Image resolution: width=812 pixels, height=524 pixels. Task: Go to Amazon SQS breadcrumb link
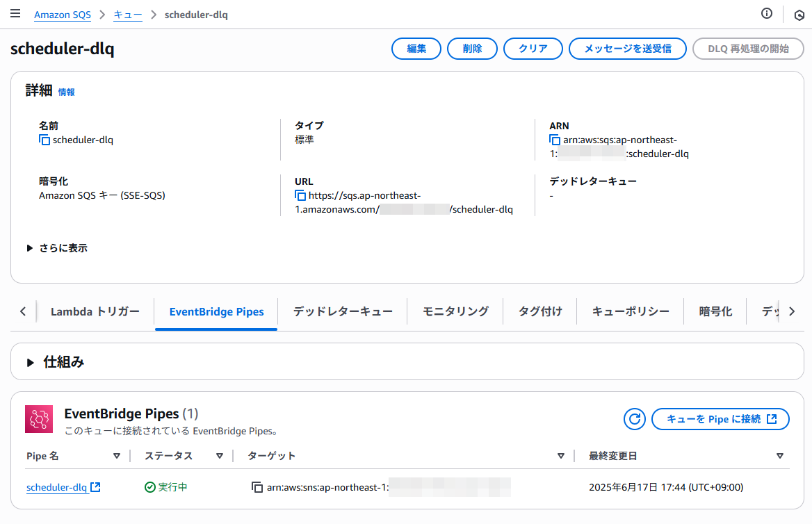[x=62, y=15]
